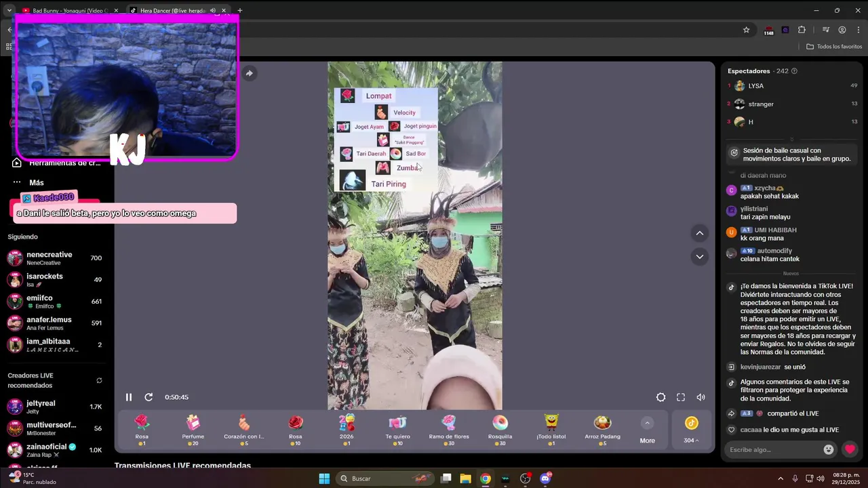This screenshot has width=868, height=488.
Task: Send the ¡Todo listo! gift
Action: pyautogui.click(x=551, y=430)
